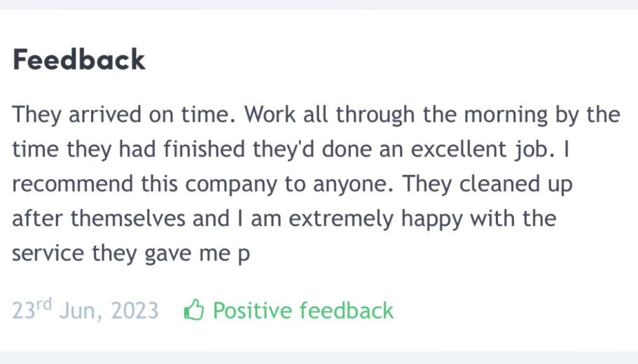Click the green thumbs-up icon
The image size is (638, 364).
click(x=194, y=310)
